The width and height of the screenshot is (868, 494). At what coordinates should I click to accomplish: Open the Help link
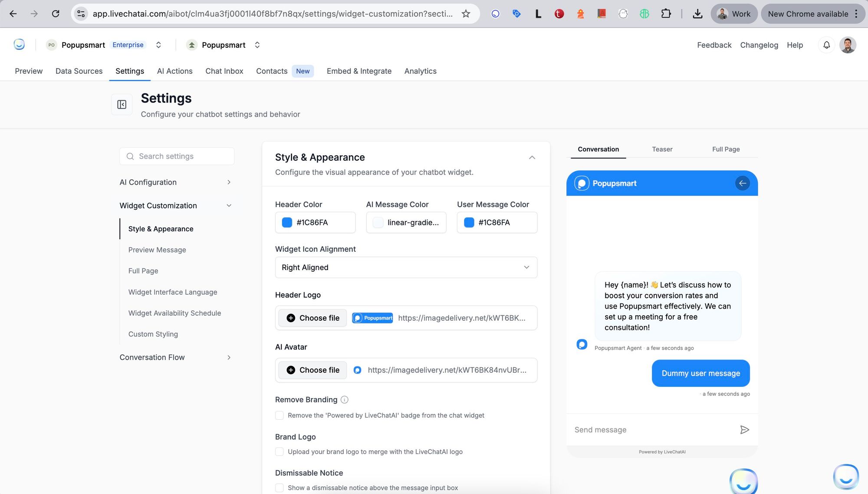[795, 45]
